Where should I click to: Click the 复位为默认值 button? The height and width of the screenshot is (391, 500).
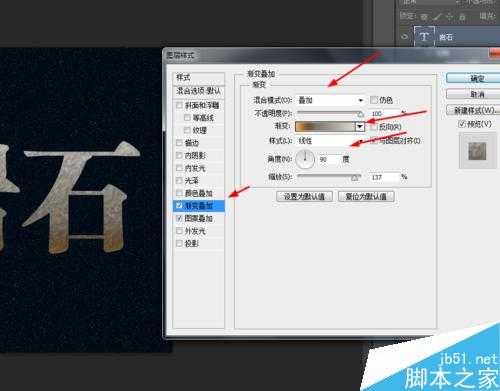(x=366, y=196)
